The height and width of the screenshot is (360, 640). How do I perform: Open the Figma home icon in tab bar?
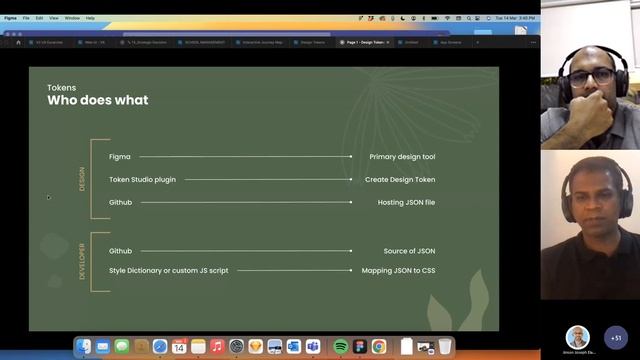18,42
